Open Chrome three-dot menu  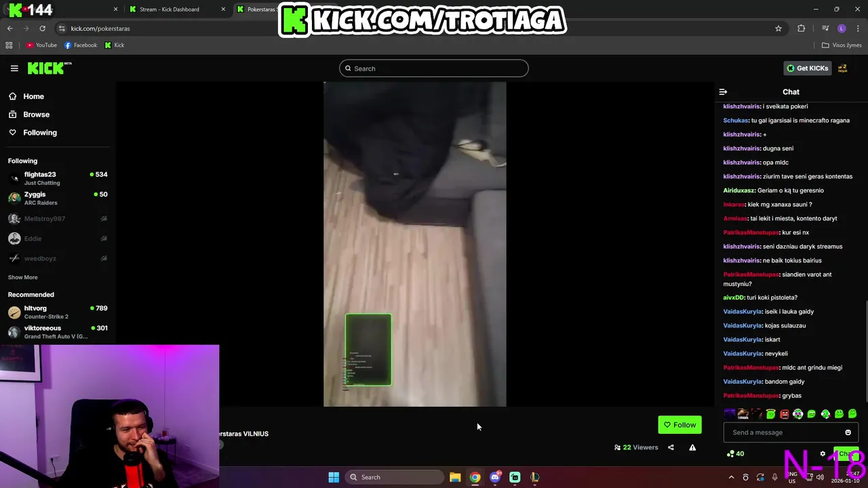pos(859,28)
